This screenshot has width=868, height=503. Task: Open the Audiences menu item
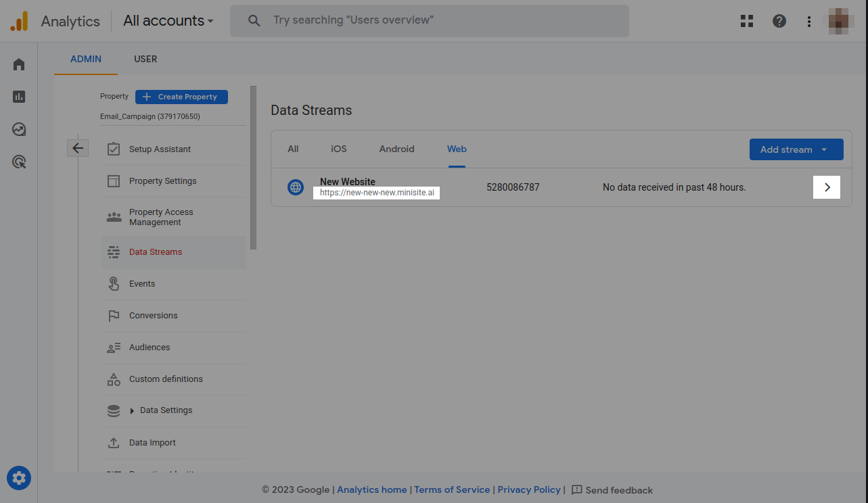coord(150,348)
